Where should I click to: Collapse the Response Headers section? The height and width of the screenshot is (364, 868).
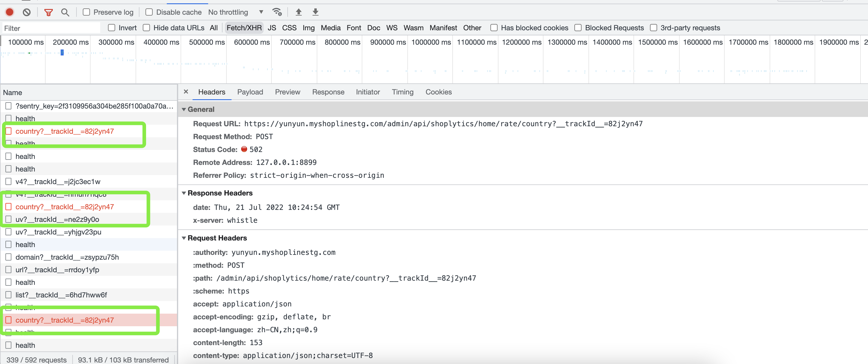pyautogui.click(x=184, y=193)
